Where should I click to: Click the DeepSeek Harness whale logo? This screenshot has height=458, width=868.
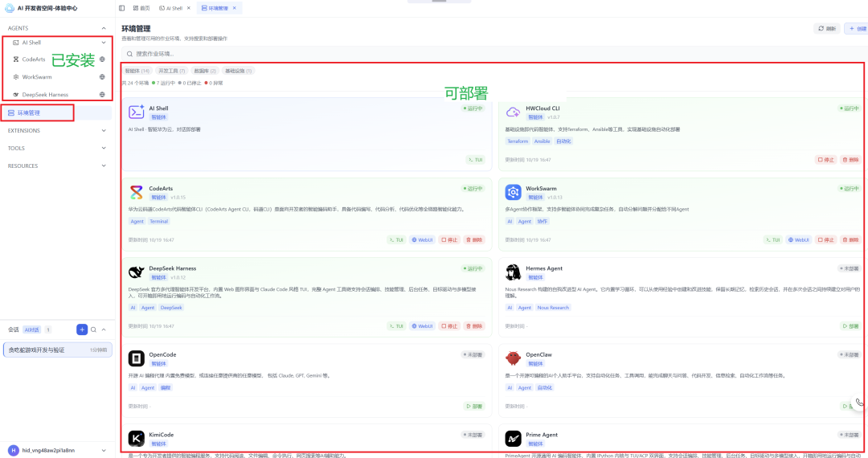136,272
